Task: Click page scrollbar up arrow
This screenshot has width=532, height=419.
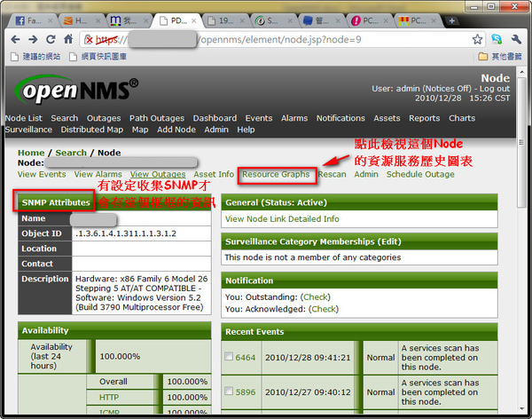Action: click(521, 72)
